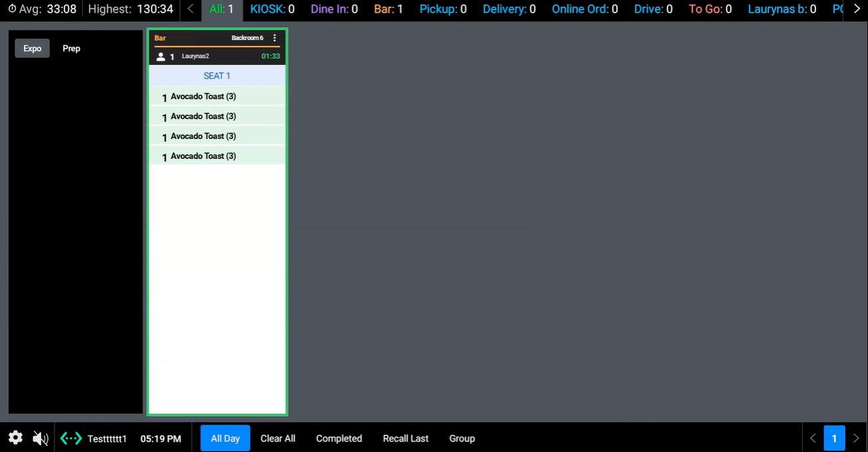Viewport: 868px width, 452px height.
Task: Click the stopwatch icon beside Avg
Action: (12, 9)
